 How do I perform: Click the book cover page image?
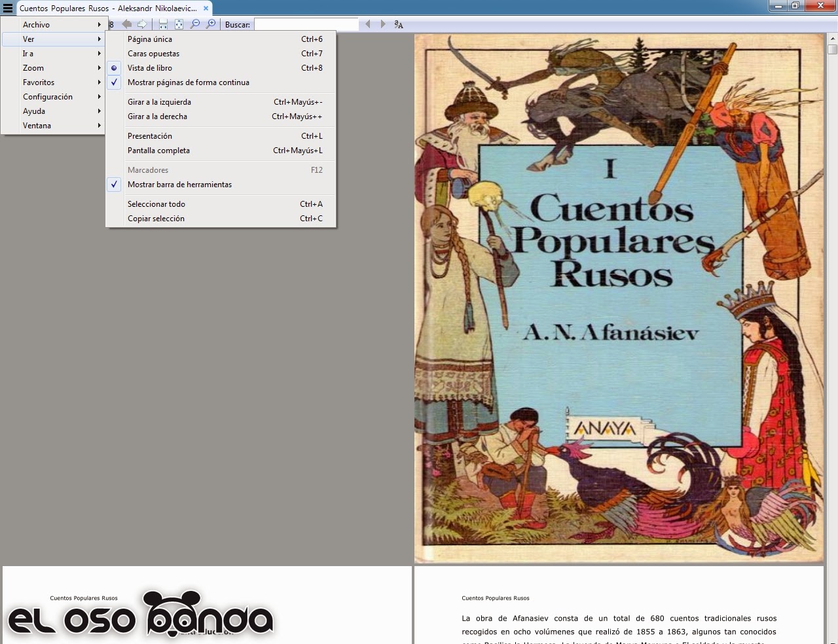619,298
